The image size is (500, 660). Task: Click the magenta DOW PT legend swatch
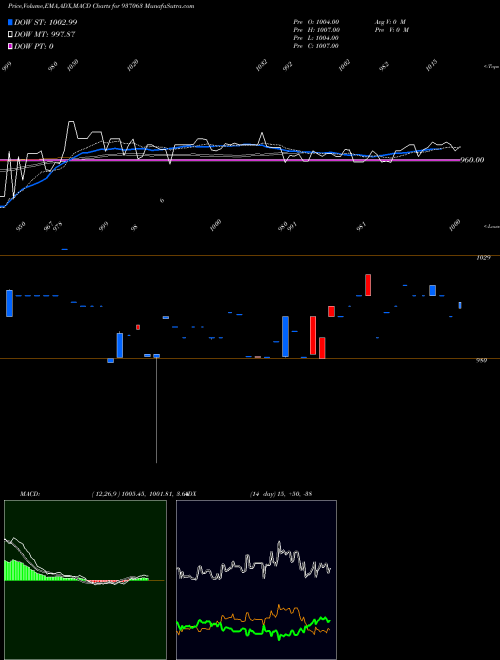(x=10, y=46)
